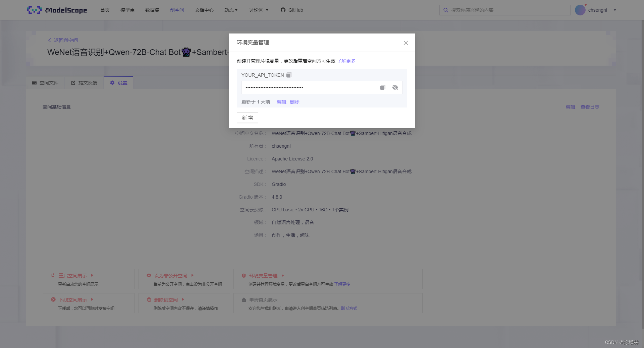
Task: Open the 了解更多 link in dialog
Action: pos(346,61)
